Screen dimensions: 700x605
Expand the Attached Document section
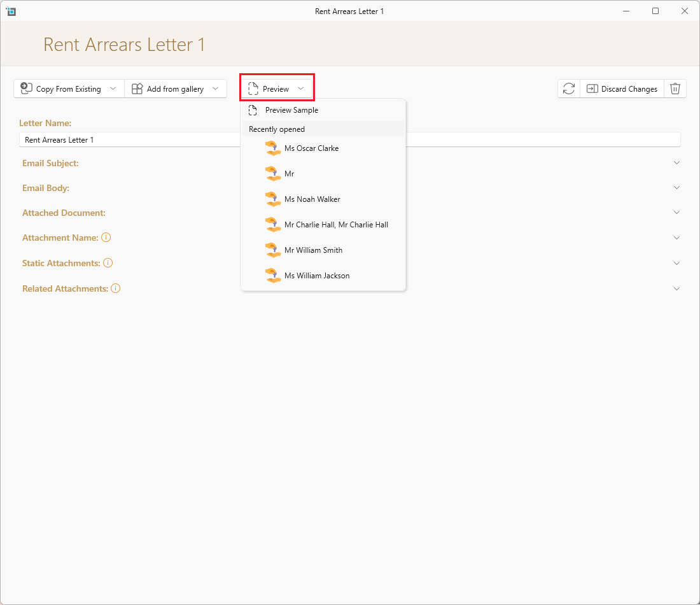(x=676, y=213)
